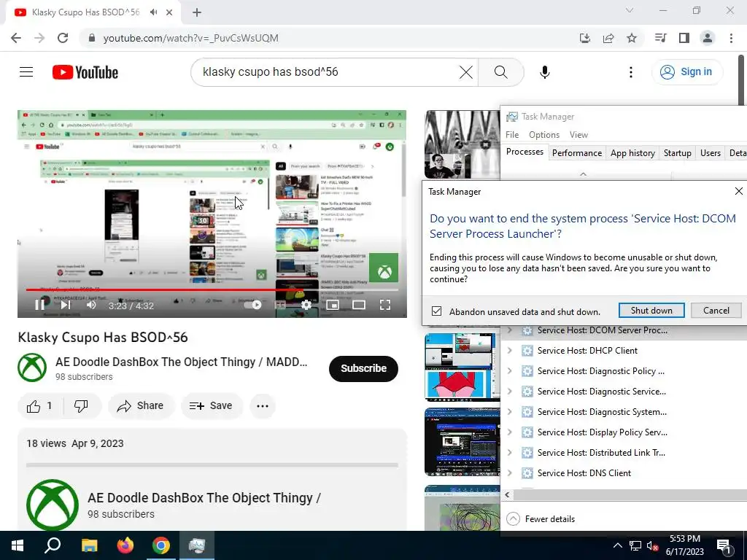Go back in Chrome
The image size is (747, 560).
point(16,38)
